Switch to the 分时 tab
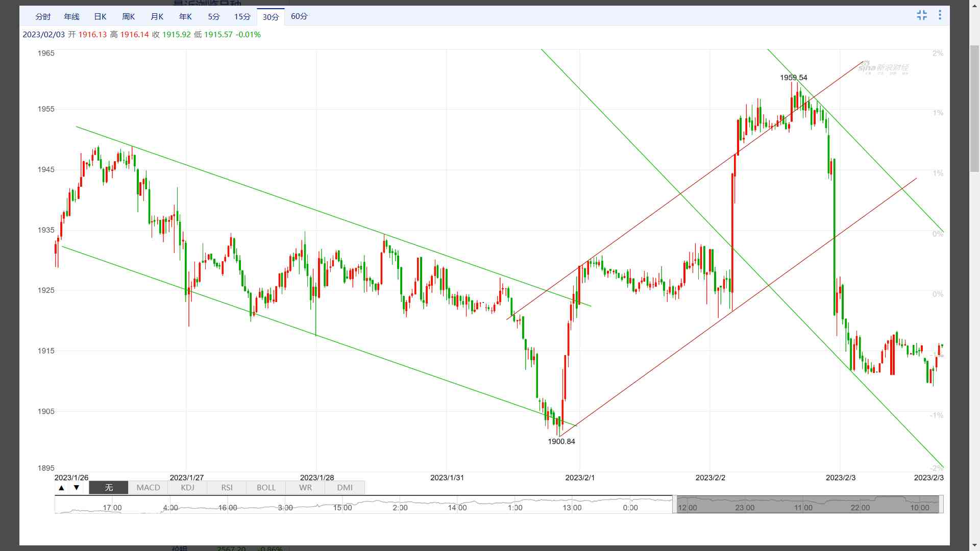 [43, 17]
